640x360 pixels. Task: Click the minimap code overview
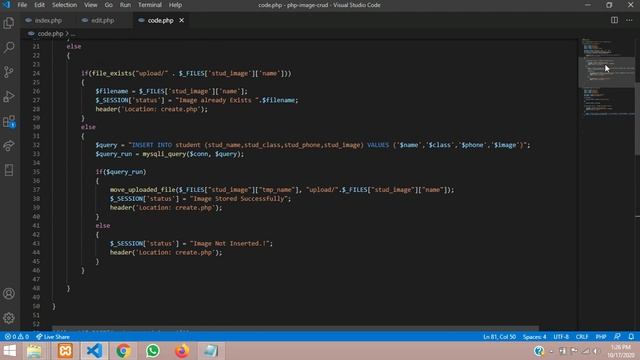pos(607,78)
